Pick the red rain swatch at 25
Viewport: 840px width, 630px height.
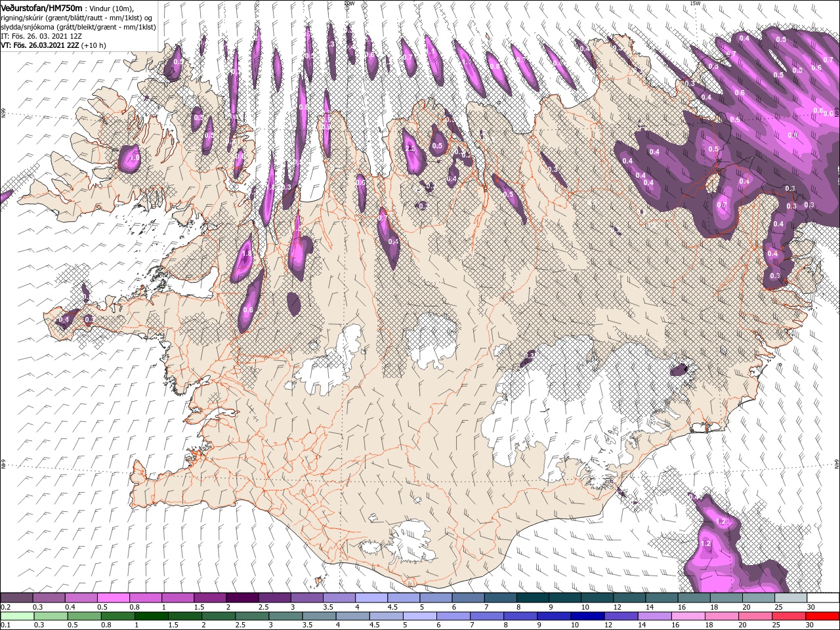(789, 616)
